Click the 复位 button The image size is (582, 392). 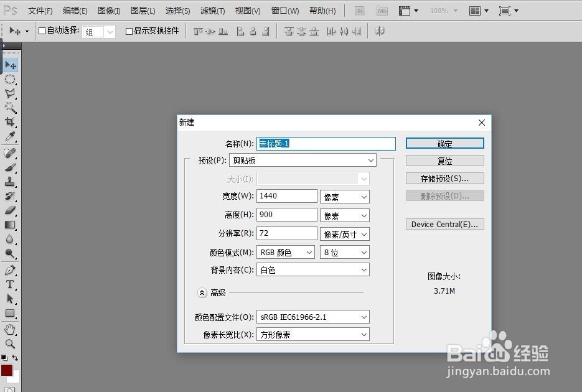click(444, 161)
